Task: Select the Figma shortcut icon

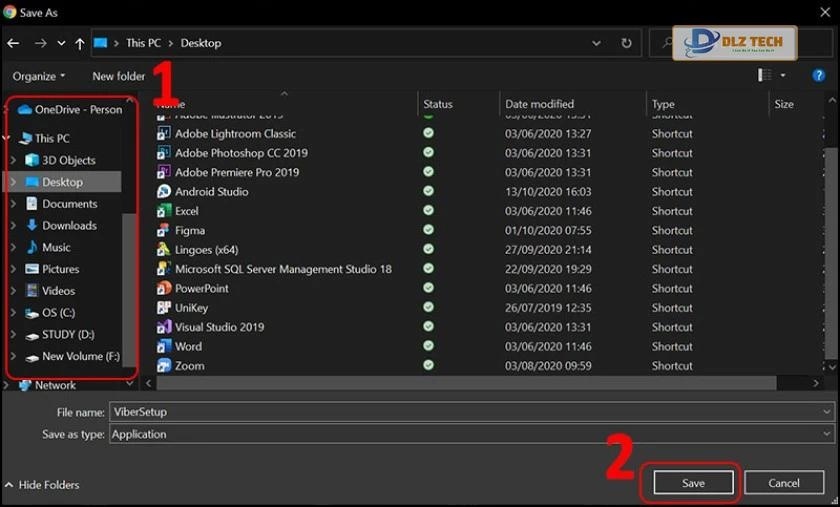Action: [x=164, y=230]
